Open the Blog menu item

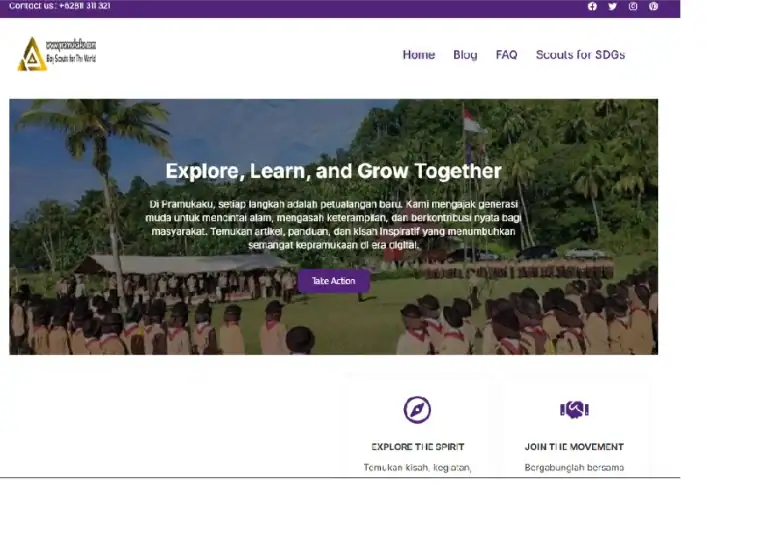tap(465, 55)
